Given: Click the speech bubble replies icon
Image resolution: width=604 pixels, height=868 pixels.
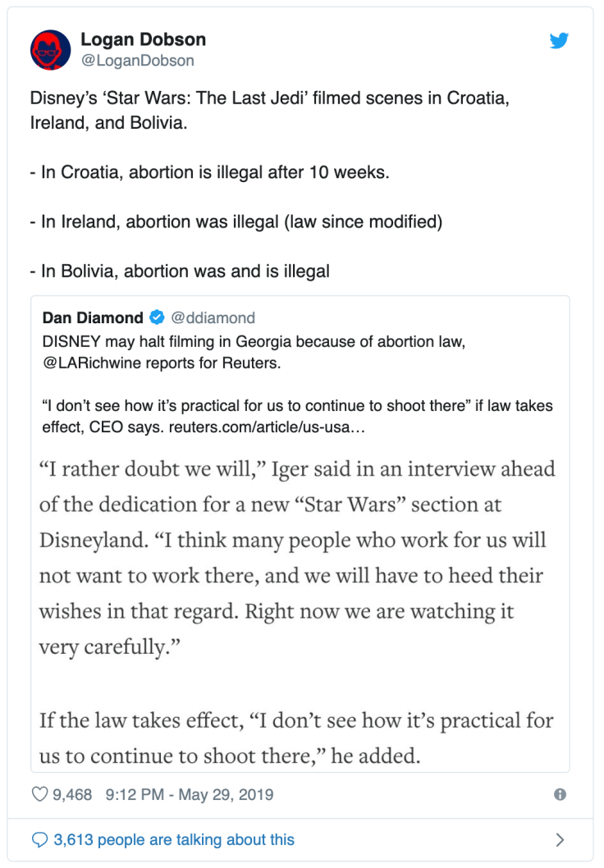Looking at the screenshot, I should 39,839.
